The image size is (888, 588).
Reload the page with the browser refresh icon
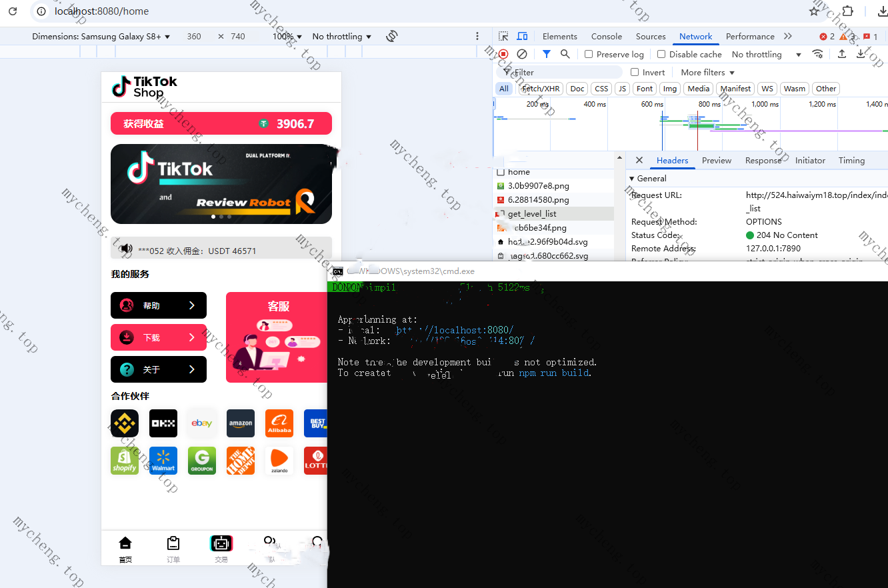(x=13, y=11)
